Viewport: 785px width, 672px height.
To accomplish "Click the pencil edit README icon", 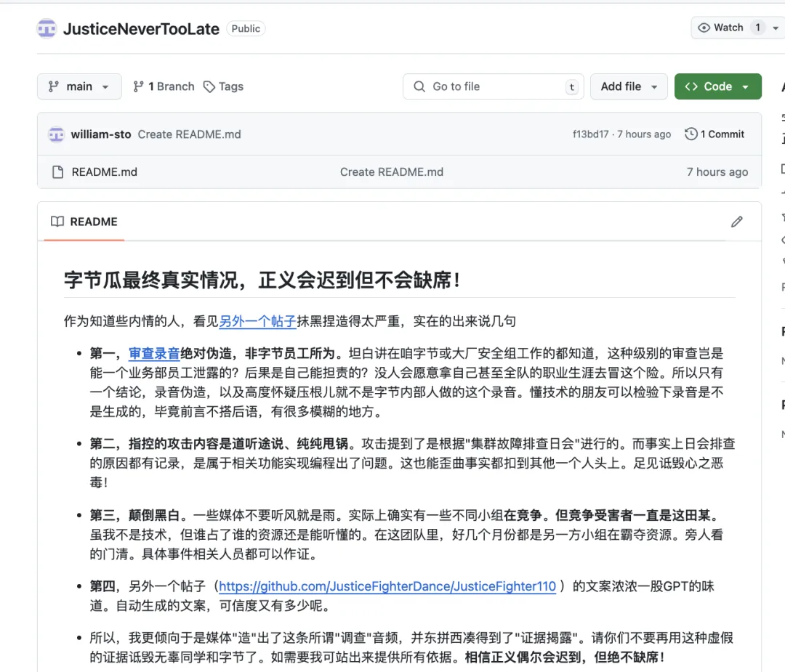I will (736, 222).
